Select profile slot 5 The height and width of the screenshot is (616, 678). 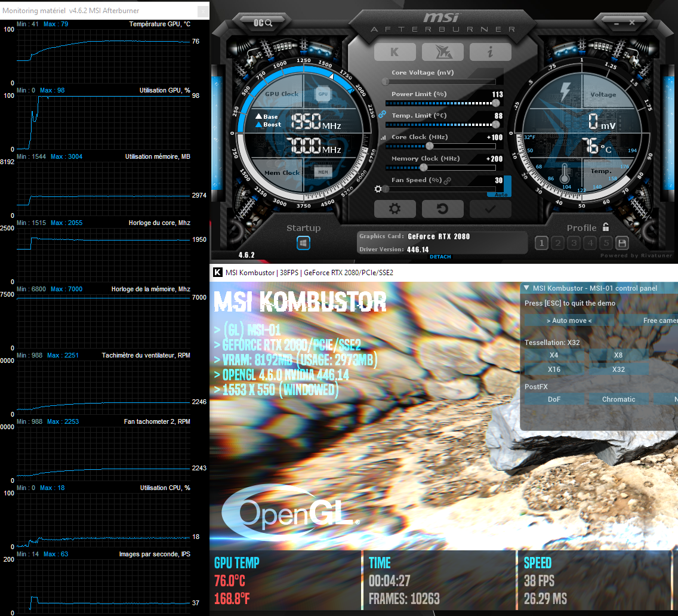click(x=606, y=243)
